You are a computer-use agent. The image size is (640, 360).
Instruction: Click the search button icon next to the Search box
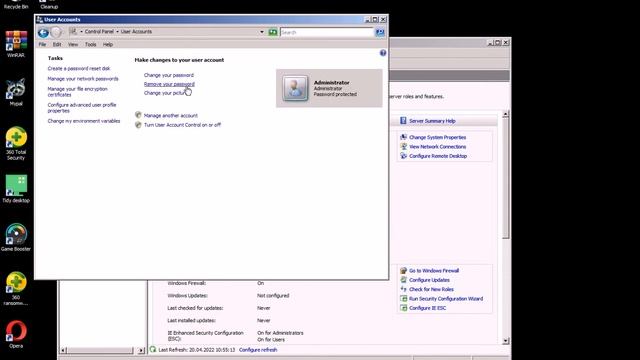[380, 32]
